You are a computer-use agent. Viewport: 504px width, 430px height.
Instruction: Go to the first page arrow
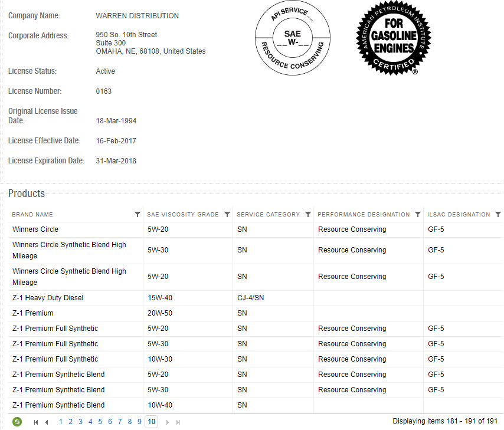pyautogui.click(x=36, y=422)
